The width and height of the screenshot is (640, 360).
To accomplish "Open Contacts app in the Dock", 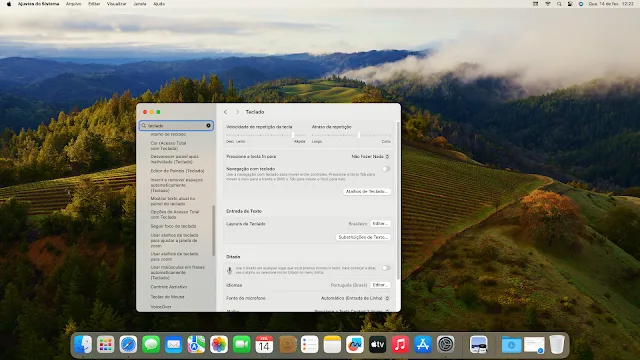I will pos(287,344).
